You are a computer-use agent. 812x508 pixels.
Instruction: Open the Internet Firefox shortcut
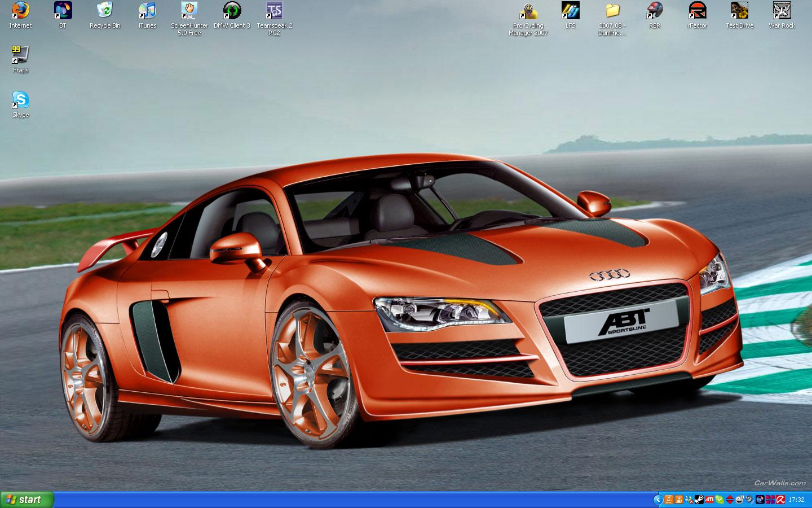[20, 15]
